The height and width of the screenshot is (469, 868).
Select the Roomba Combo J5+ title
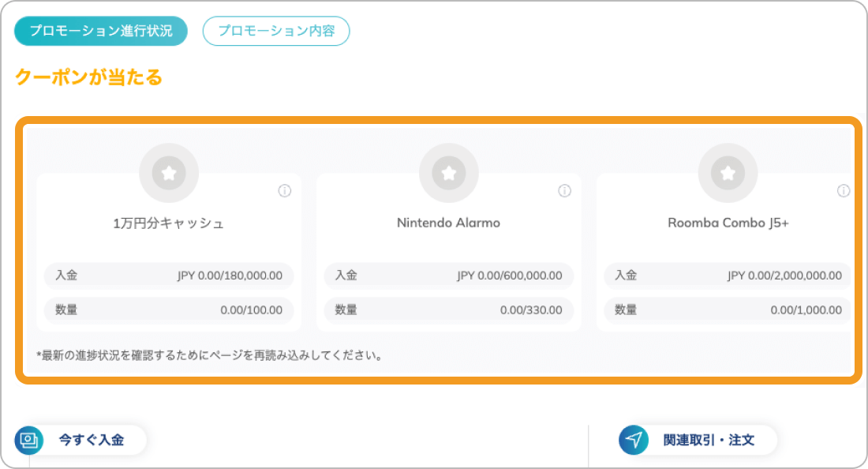point(728,223)
